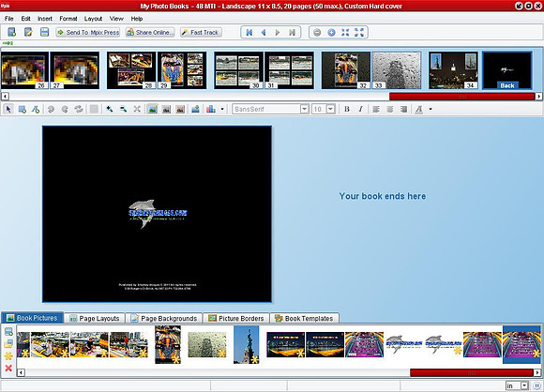Viewport: 544px width, 392px height.
Task: Click the full screen expand icon
Action: [359, 32]
